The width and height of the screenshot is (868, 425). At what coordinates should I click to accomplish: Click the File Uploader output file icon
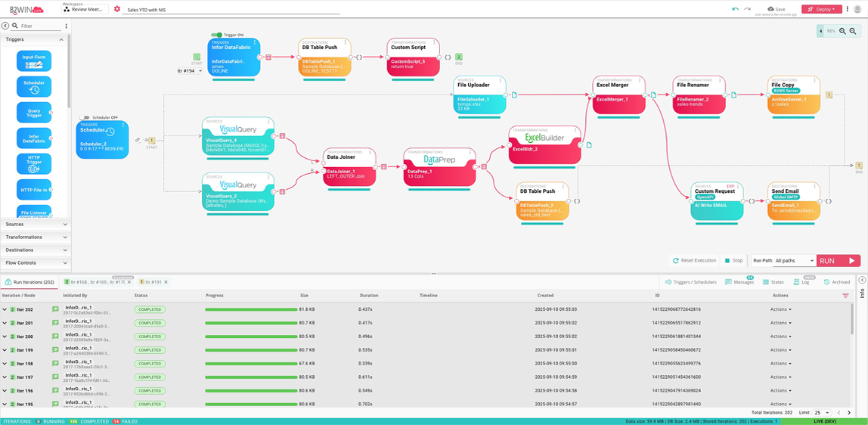(x=513, y=95)
